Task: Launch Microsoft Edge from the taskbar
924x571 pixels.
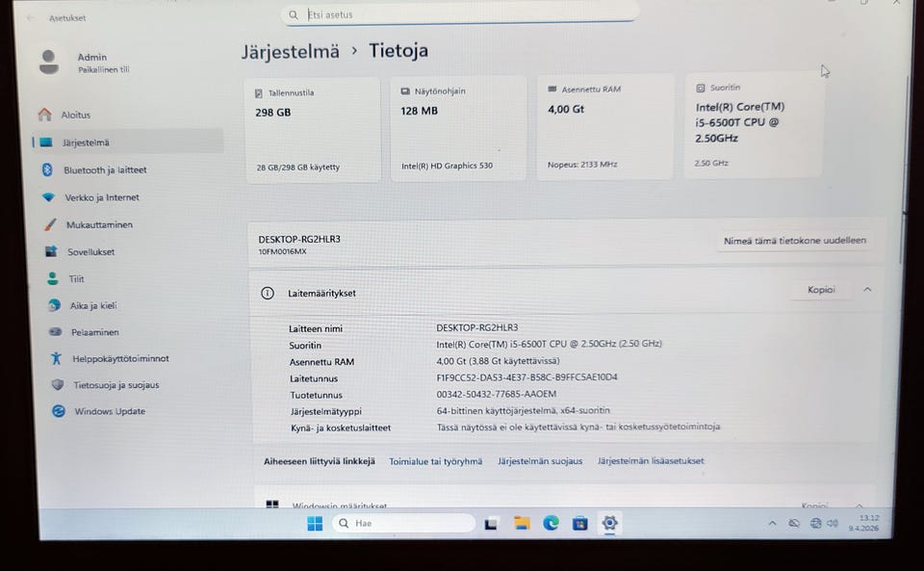Action: pos(551,523)
